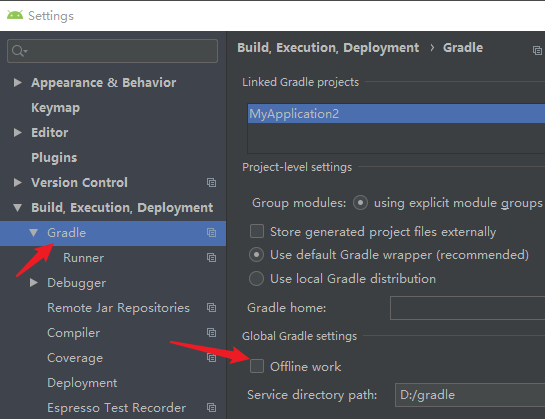Click project-level icon beside Espresso Test Recorder
This screenshot has height=419, width=545.
click(x=211, y=408)
